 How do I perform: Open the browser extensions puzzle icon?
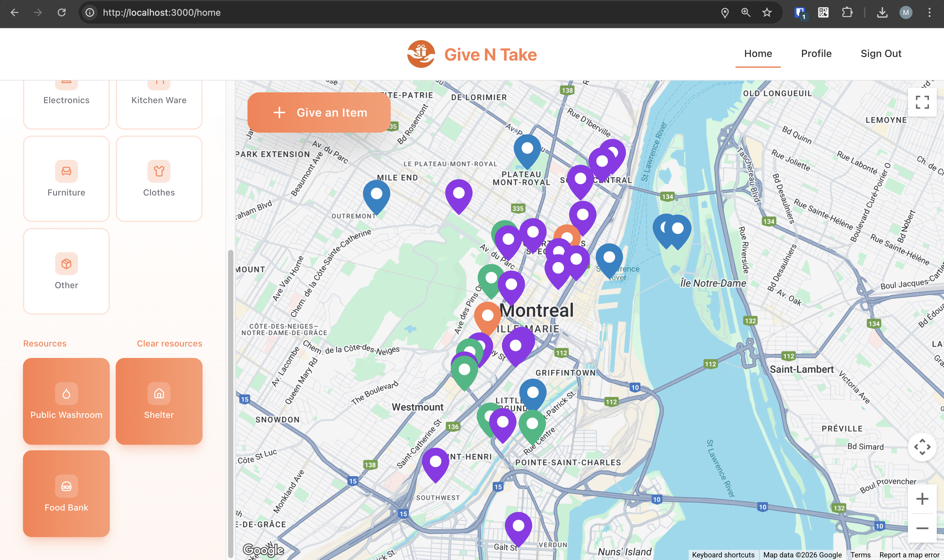[847, 13]
